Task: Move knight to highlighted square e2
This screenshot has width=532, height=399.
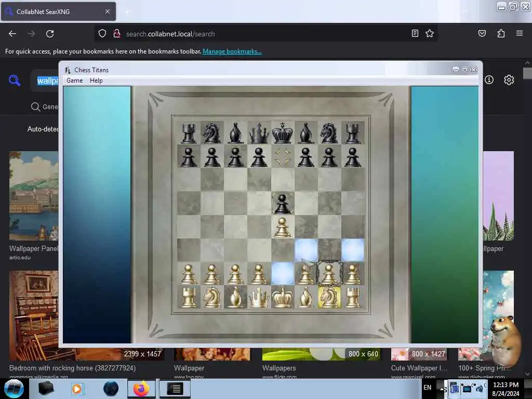Action: [x=282, y=273]
